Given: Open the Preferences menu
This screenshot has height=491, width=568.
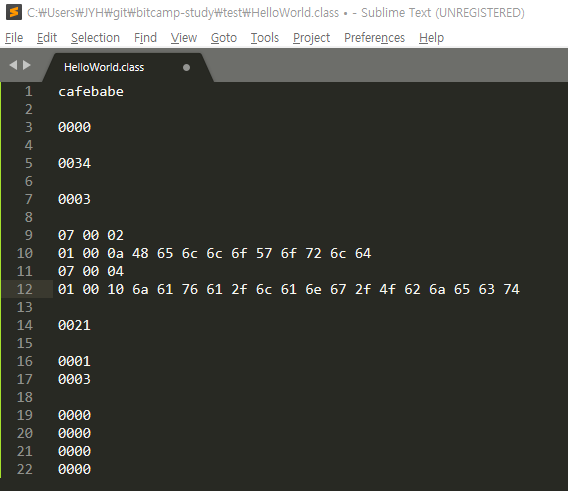Looking at the screenshot, I should coord(374,38).
